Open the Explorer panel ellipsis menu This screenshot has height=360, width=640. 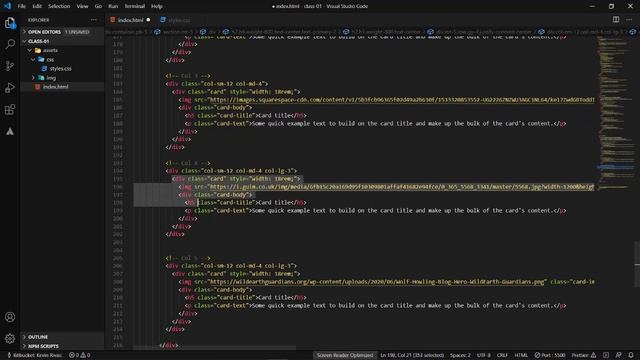94,20
